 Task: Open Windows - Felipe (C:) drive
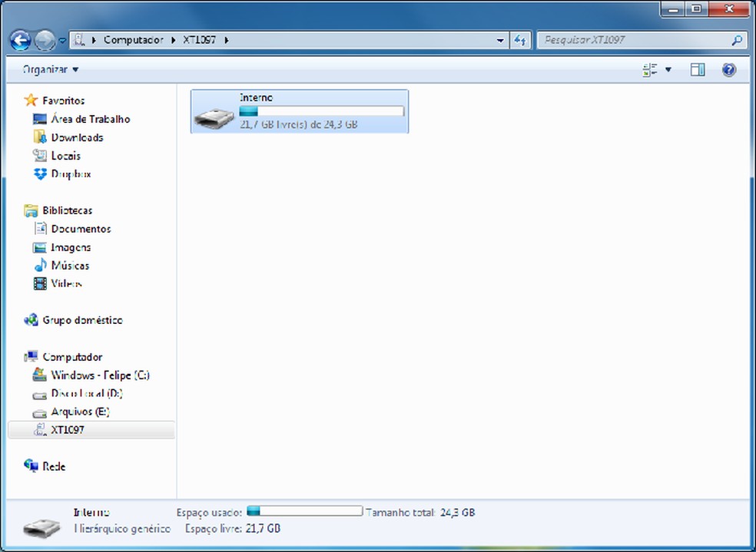pos(101,375)
